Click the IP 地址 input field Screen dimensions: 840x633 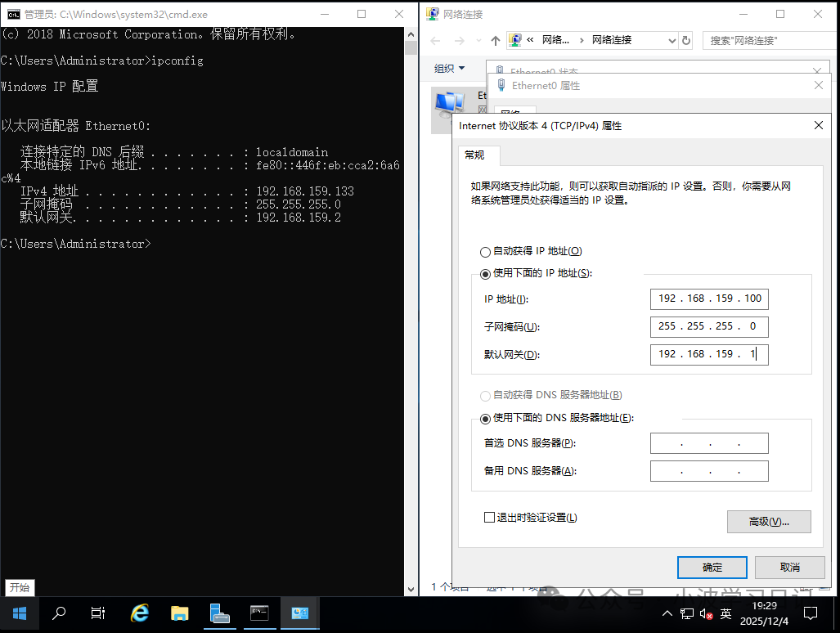709,299
